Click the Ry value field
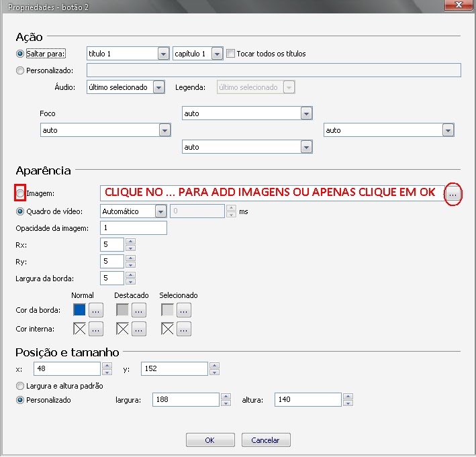Image resolution: width=476 pixels, height=457 pixels. [x=111, y=261]
